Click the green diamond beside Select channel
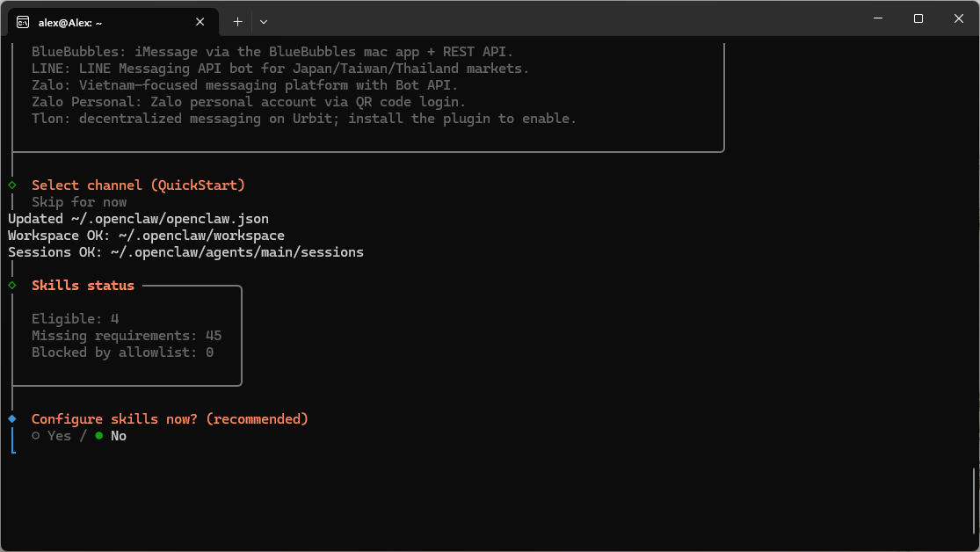This screenshot has height=552, width=980. (x=12, y=185)
